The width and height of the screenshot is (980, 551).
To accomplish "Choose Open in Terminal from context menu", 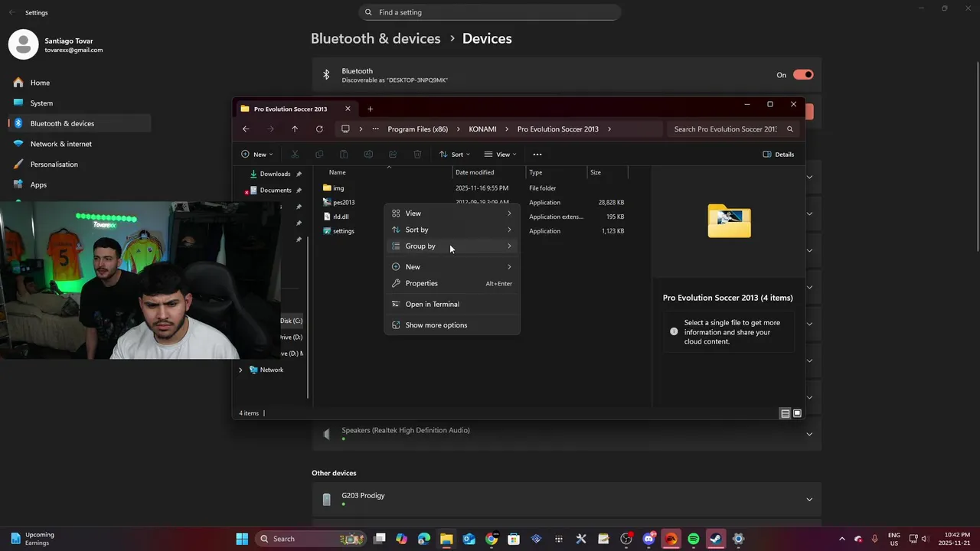I will (452, 305).
